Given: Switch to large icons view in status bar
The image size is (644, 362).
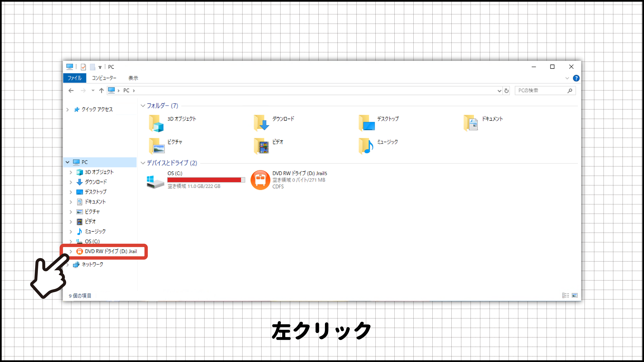Looking at the screenshot, I should [x=574, y=296].
